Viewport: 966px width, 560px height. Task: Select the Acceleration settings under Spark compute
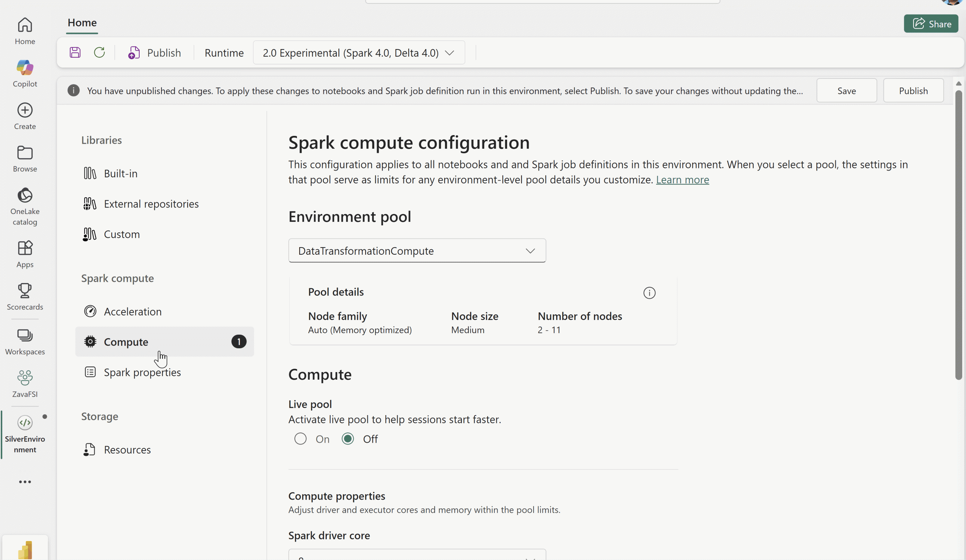[132, 311]
